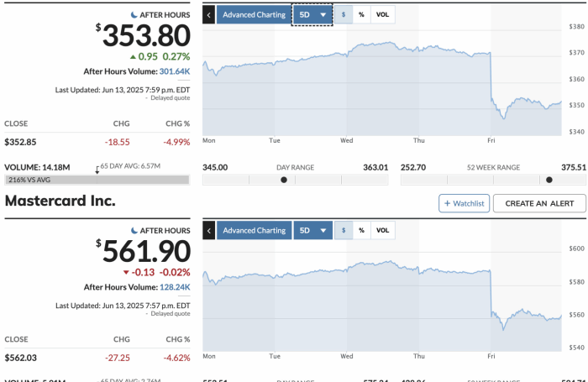
Task: Open the 5D range dropdown on top chart
Action: pos(312,15)
